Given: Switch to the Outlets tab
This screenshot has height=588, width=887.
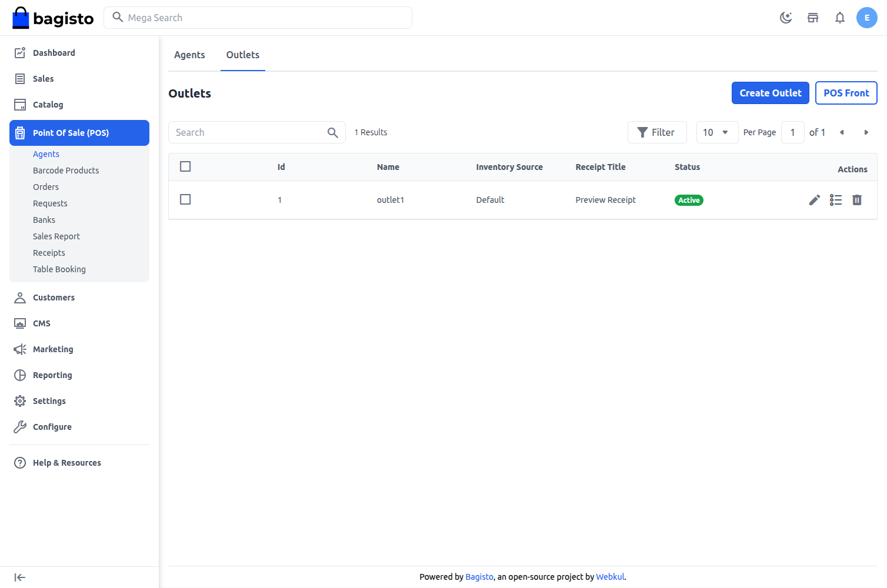Looking at the screenshot, I should click(243, 55).
